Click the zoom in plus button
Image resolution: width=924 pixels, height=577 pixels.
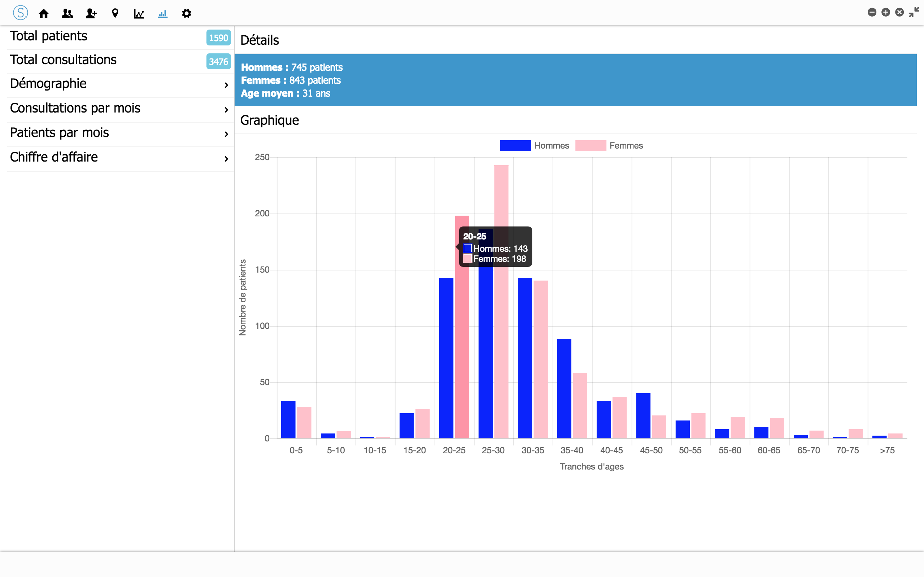coord(885,12)
